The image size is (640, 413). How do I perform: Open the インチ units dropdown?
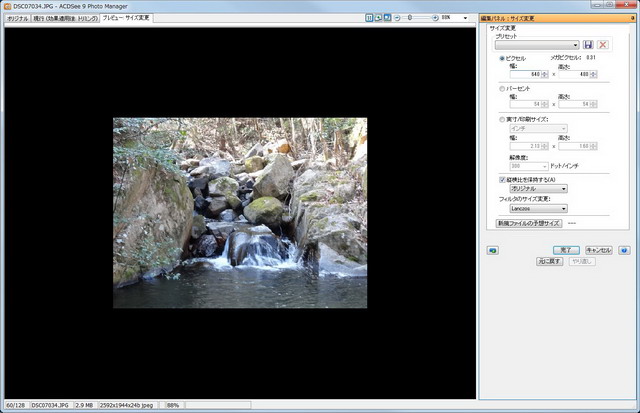pyautogui.click(x=538, y=129)
